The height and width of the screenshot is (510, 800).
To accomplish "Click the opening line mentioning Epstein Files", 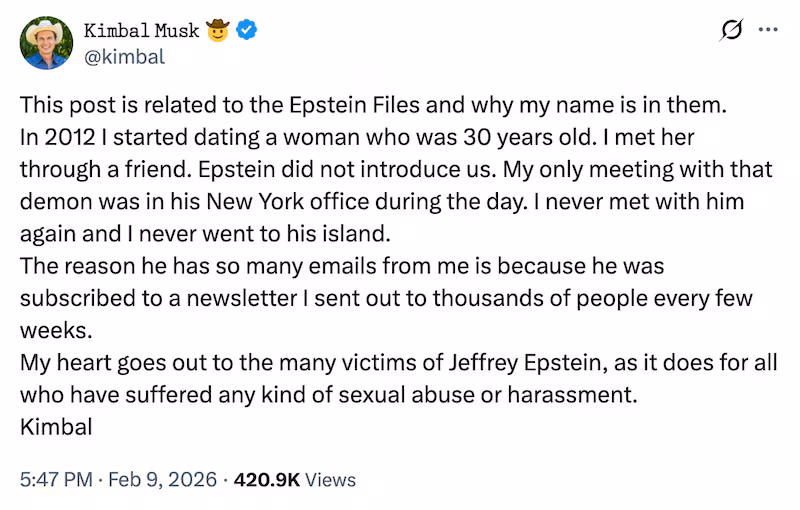I will pyautogui.click(x=378, y=104).
